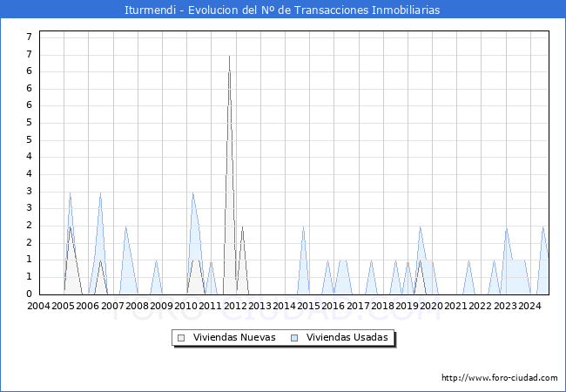Click the 'Viviendas Nuevas' legend label
566x392 pixels.
click(234, 337)
